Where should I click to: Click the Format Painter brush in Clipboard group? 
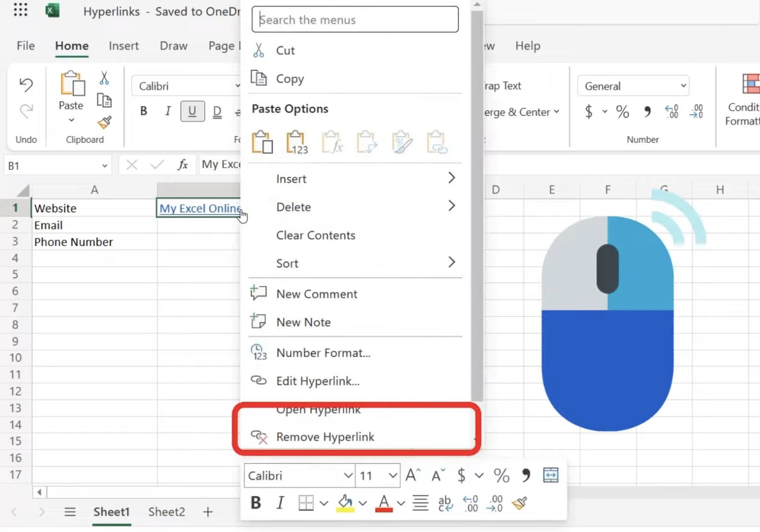click(104, 122)
